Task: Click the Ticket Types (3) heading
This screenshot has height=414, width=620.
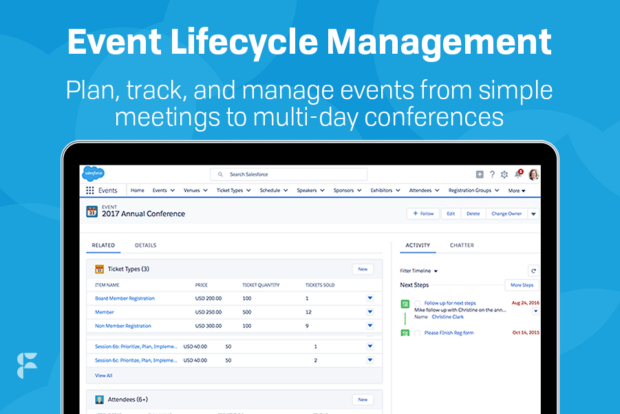Action: click(129, 269)
